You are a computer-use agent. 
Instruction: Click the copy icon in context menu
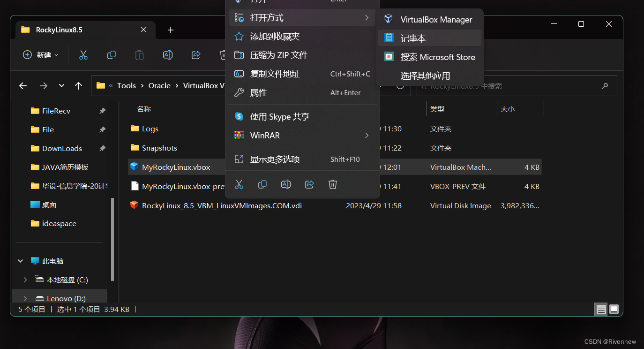[x=262, y=184]
